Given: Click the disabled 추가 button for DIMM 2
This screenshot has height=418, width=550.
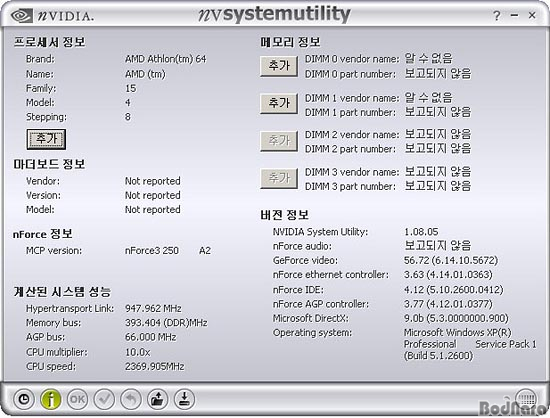Looking at the screenshot, I should point(279,141).
